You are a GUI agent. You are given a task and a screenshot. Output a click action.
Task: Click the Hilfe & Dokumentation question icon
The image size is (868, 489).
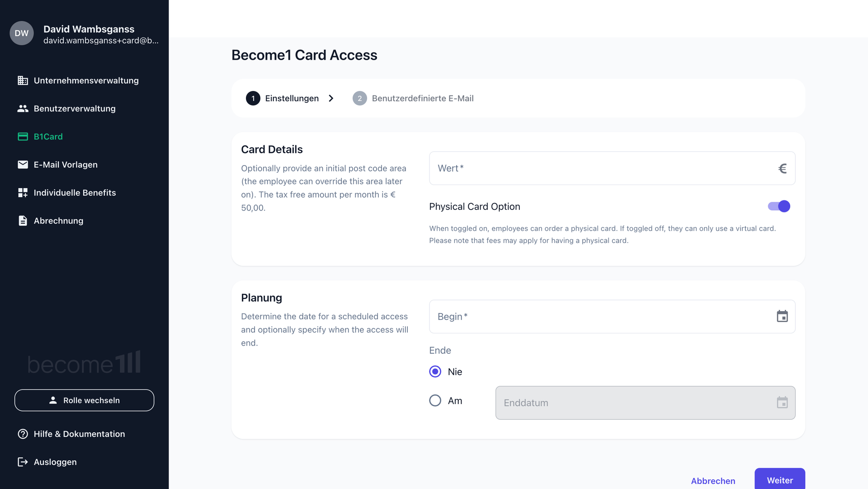coord(23,434)
